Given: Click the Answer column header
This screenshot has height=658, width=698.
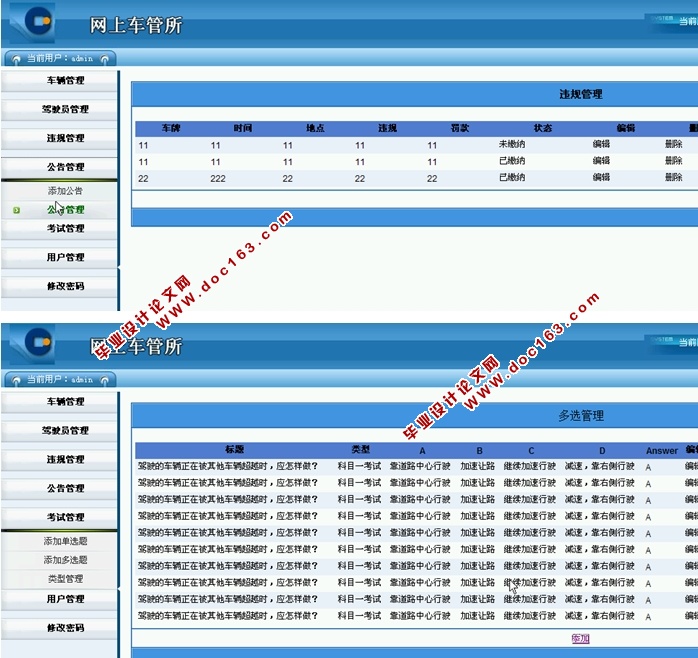Looking at the screenshot, I should point(661,451).
